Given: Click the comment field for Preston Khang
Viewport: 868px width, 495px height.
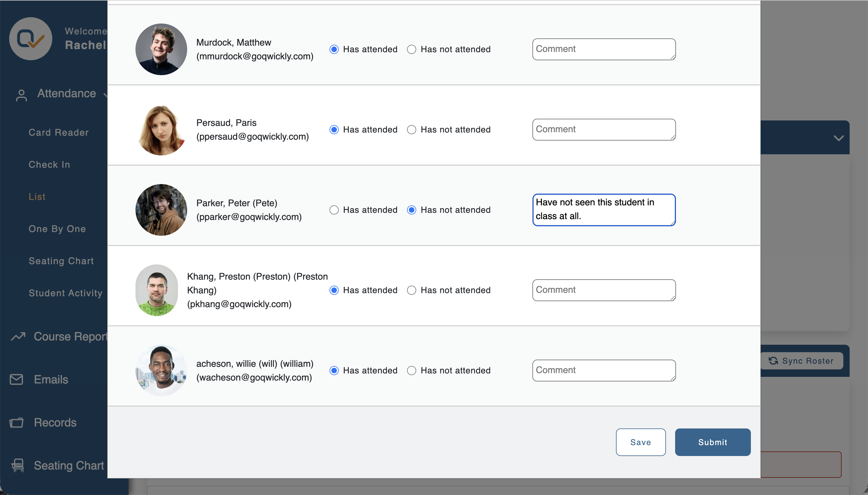Looking at the screenshot, I should point(604,290).
